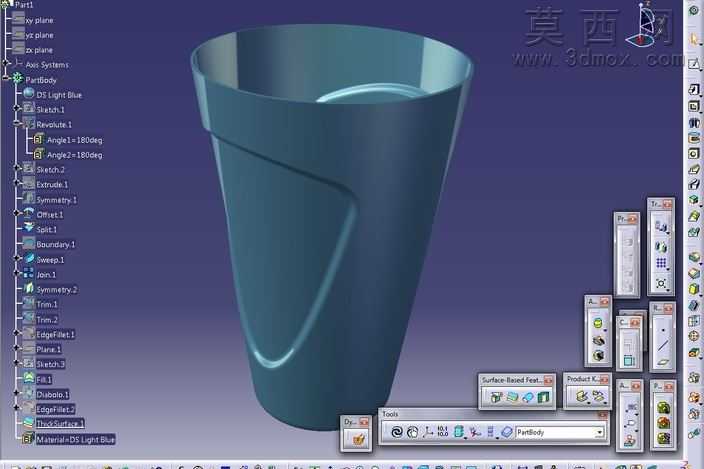The width and height of the screenshot is (704, 469).
Task: Click Manual Update mode icon in Tools toolbar
Action: pyautogui.click(x=412, y=432)
